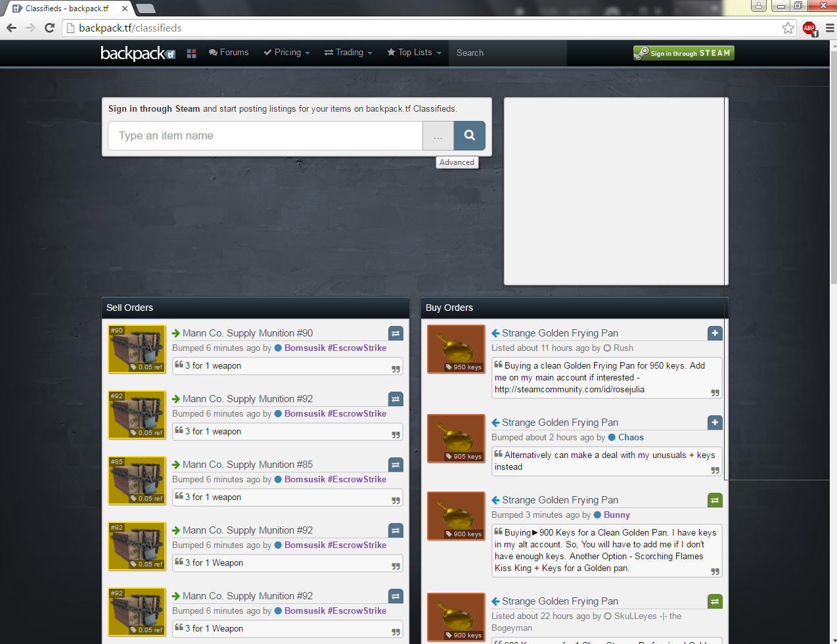
Task: Click the navbar Search field
Action: 508,53
